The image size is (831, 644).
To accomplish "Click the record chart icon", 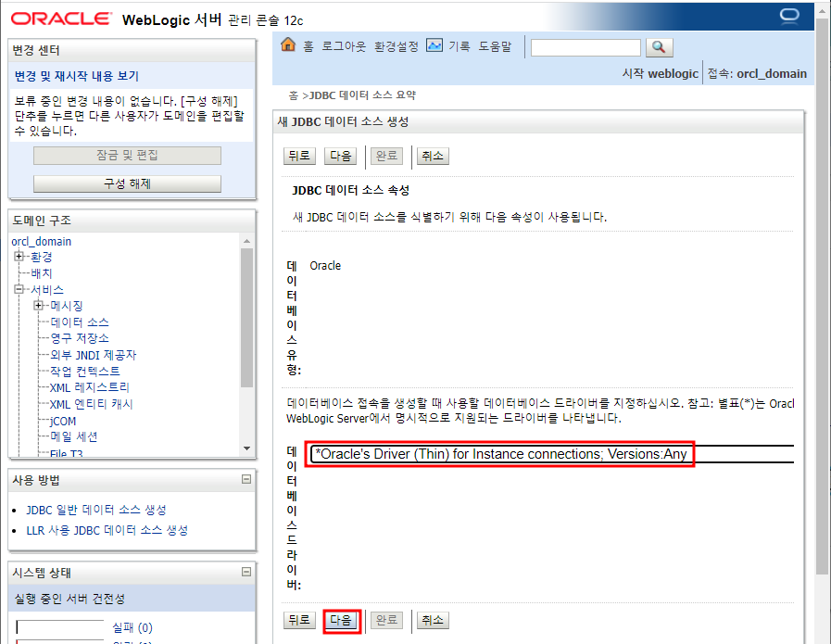I will click(434, 45).
